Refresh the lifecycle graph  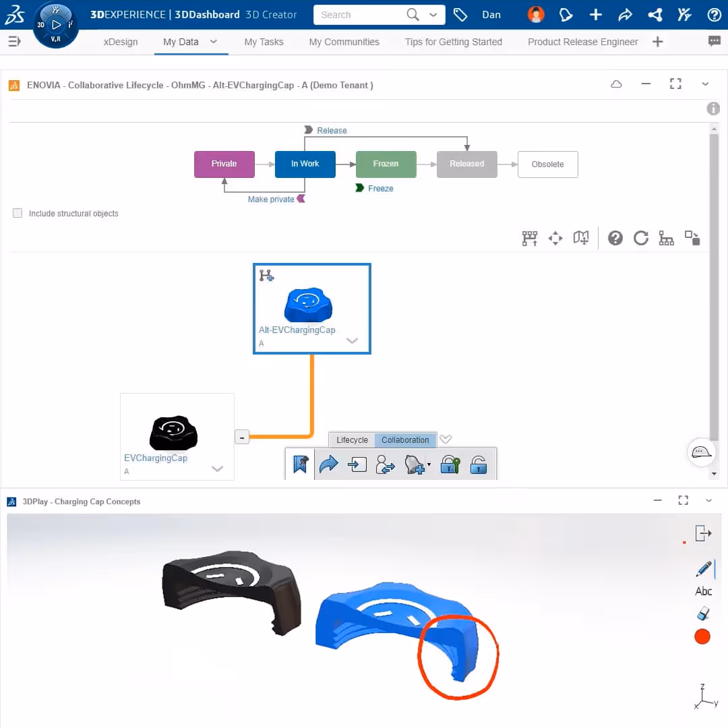pyautogui.click(x=641, y=238)
